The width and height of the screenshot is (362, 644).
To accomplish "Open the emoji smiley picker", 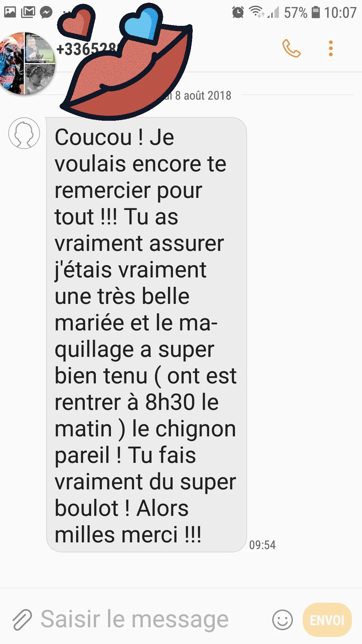I will coord(282,620).
